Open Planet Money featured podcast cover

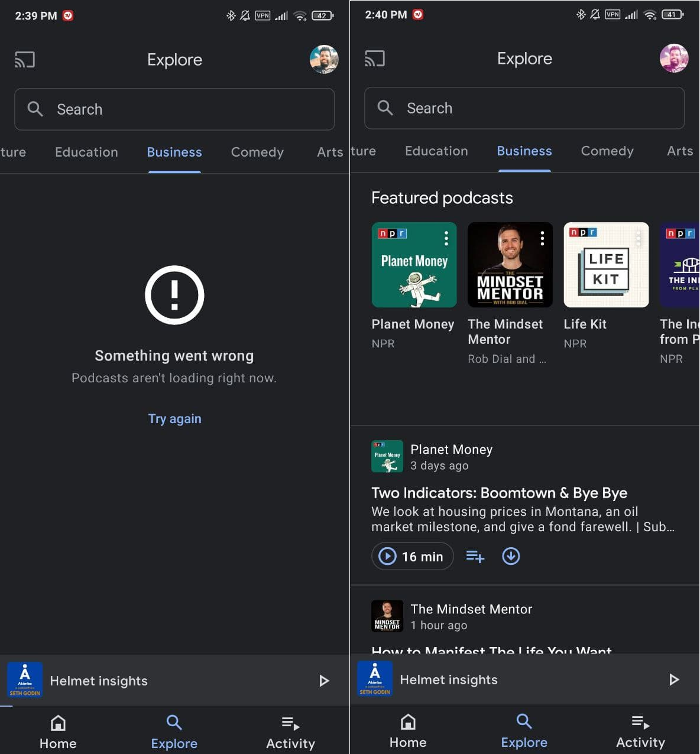tap(414, 265)
